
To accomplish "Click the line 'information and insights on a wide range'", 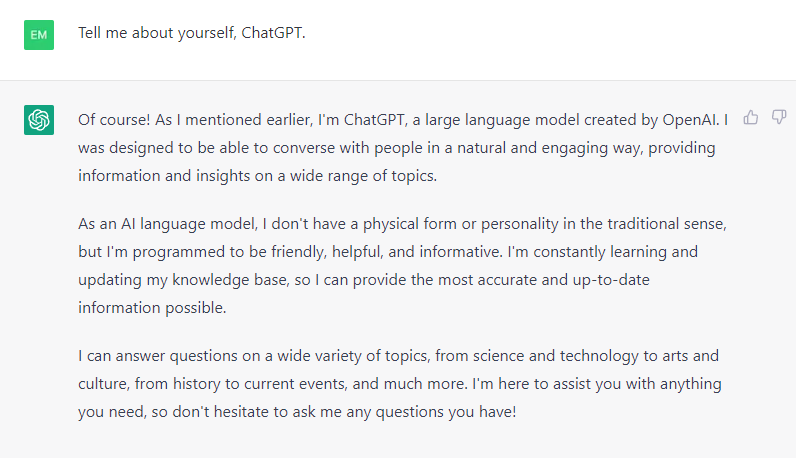I will click(257, 176).
